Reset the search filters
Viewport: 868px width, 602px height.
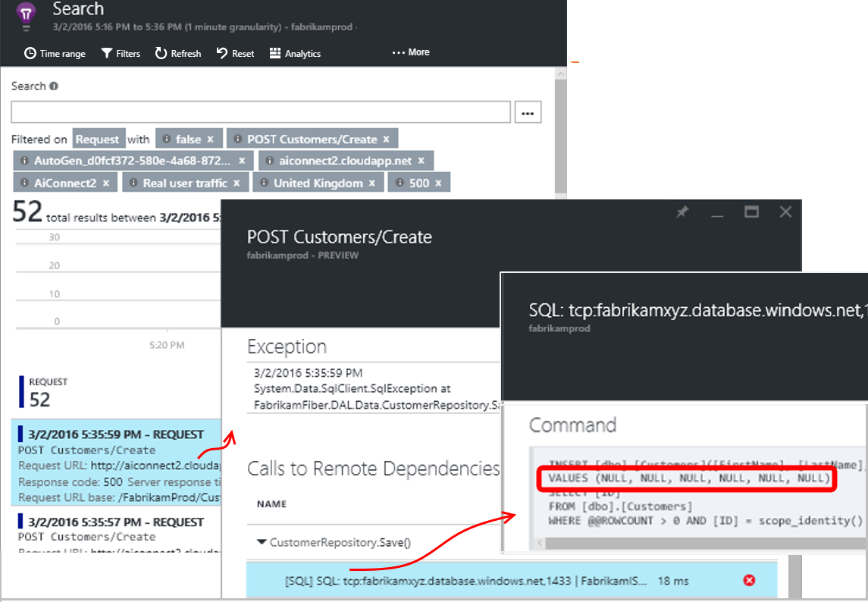click(235, 53)
